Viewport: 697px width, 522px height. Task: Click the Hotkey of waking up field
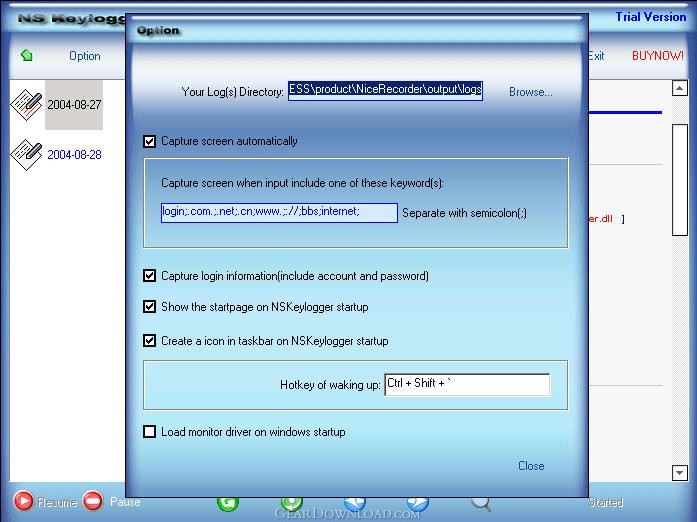(467, 385)
